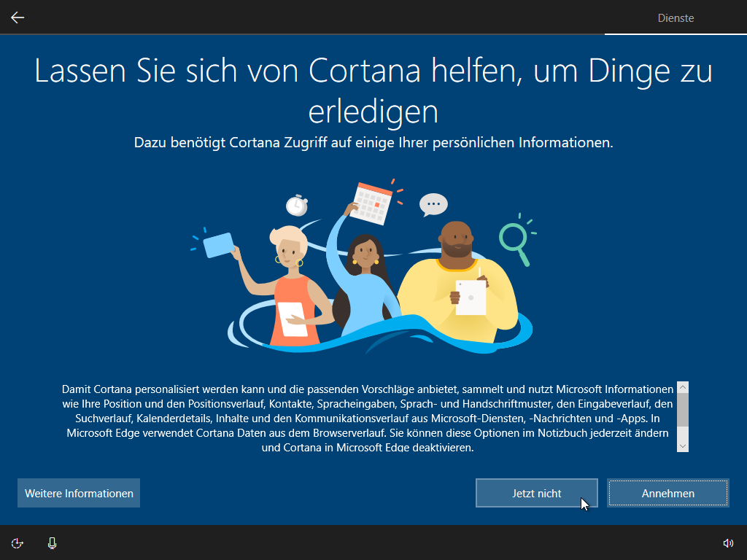
Task: Click the white tablet held by bearded man
Action: [x=471, y=297]
